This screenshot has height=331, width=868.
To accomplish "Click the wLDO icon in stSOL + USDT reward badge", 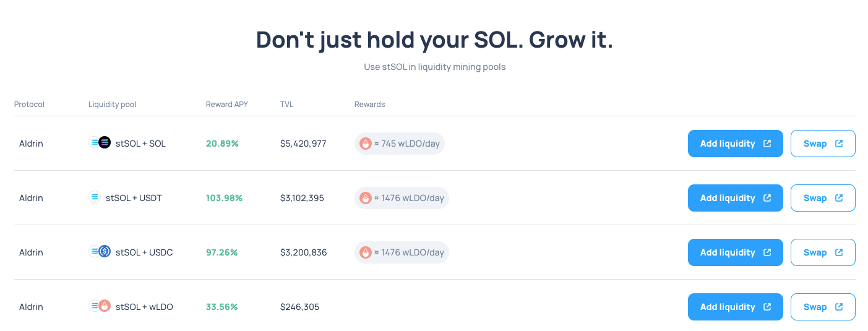I will (366, 198).
